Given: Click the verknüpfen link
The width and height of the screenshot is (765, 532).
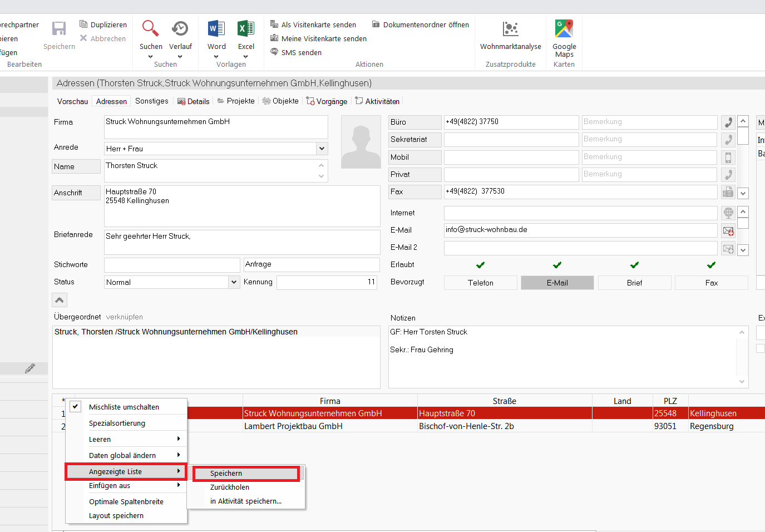Looking at the screenshot, I should (125, 317).
